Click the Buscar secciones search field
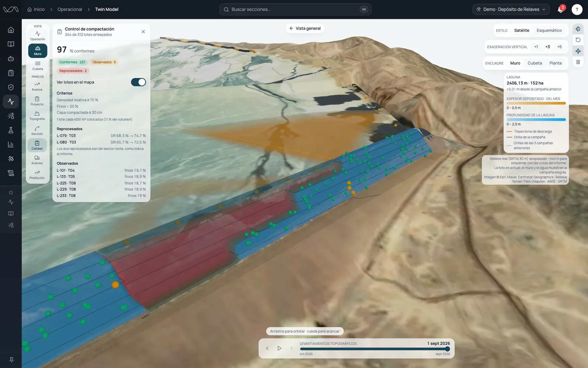The width and height of the screenshot is (588, 368). (295, 9)
